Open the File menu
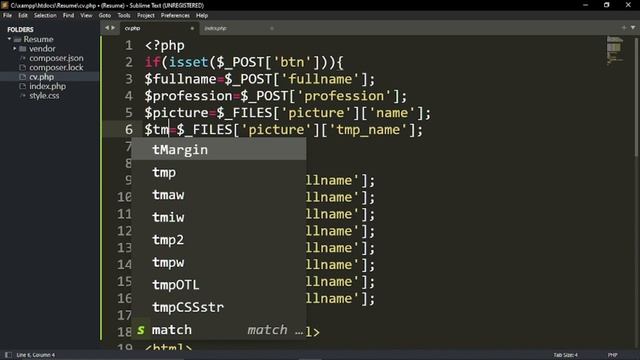This screenshot has height=360, width=640. pos(7,16)
